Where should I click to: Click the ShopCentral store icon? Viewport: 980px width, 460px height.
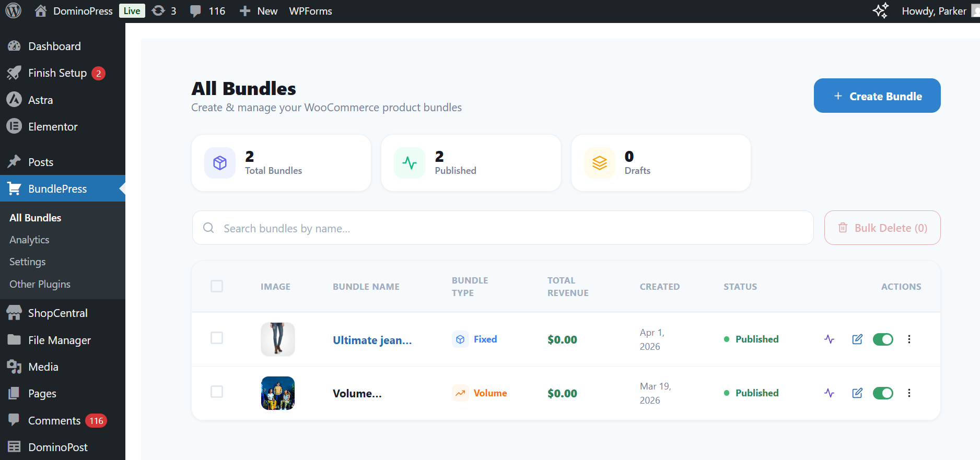tap(14, 313)
